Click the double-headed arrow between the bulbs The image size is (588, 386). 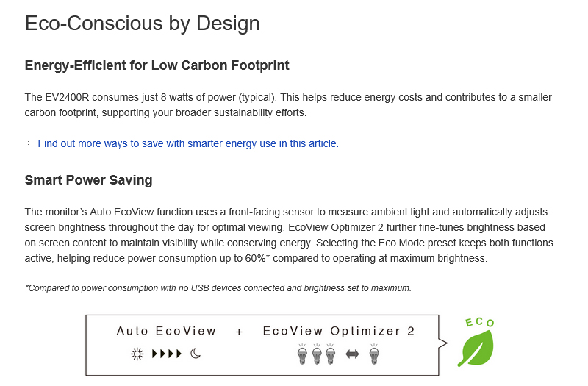click(x=352, y=354)
